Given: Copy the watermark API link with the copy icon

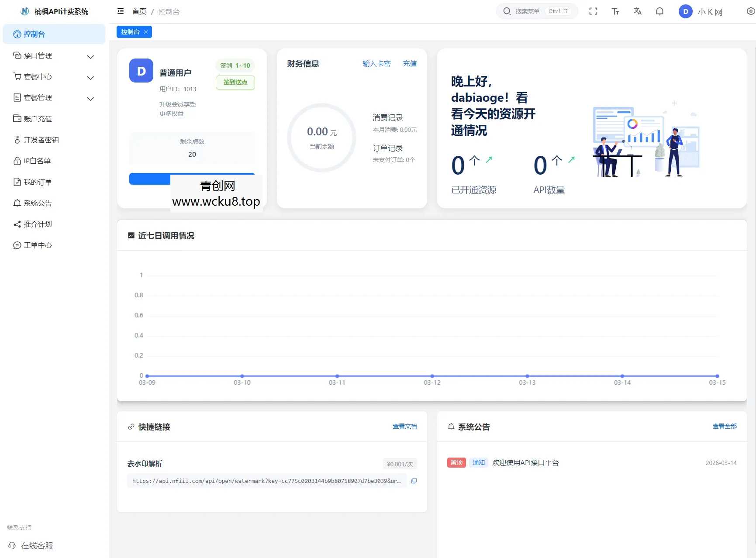Looking at the screenshot, I should pos(414,481).
